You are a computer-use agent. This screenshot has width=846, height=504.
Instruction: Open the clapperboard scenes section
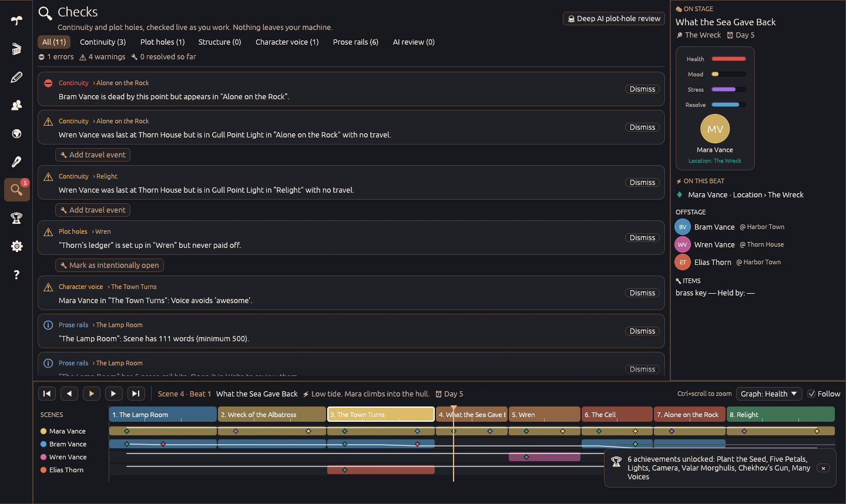tap(16, 49)
